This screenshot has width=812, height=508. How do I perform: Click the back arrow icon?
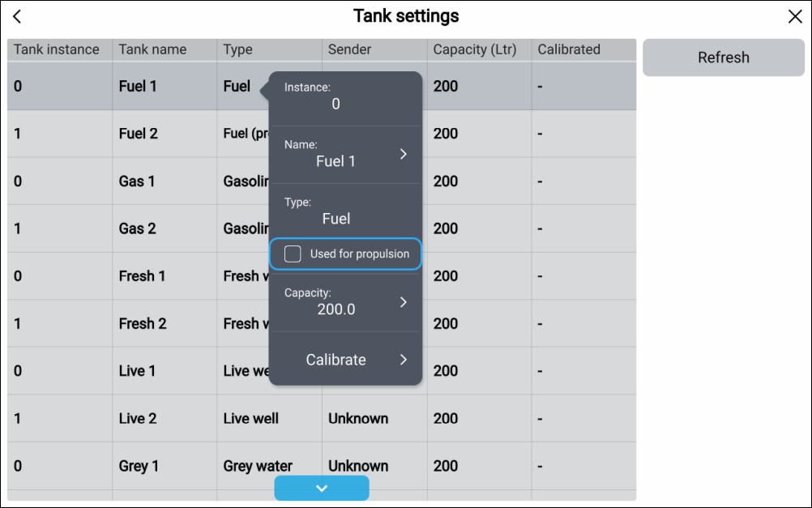click(x=17, y=17)
